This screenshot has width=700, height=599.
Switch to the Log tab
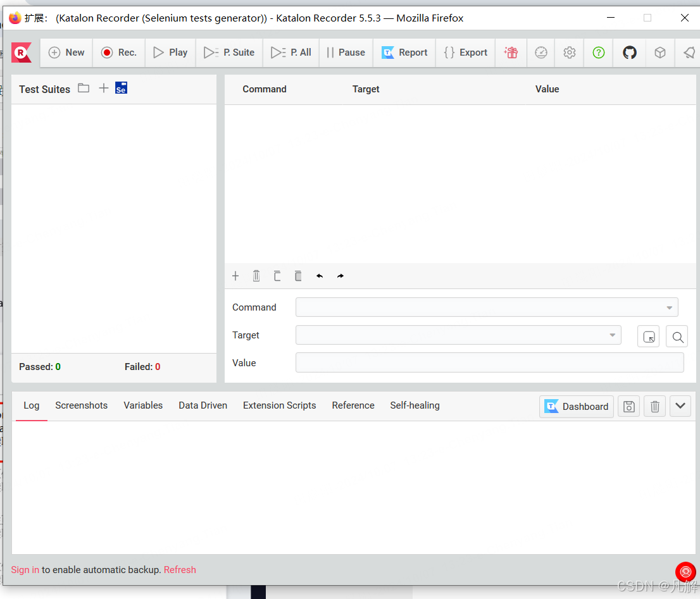31,405
